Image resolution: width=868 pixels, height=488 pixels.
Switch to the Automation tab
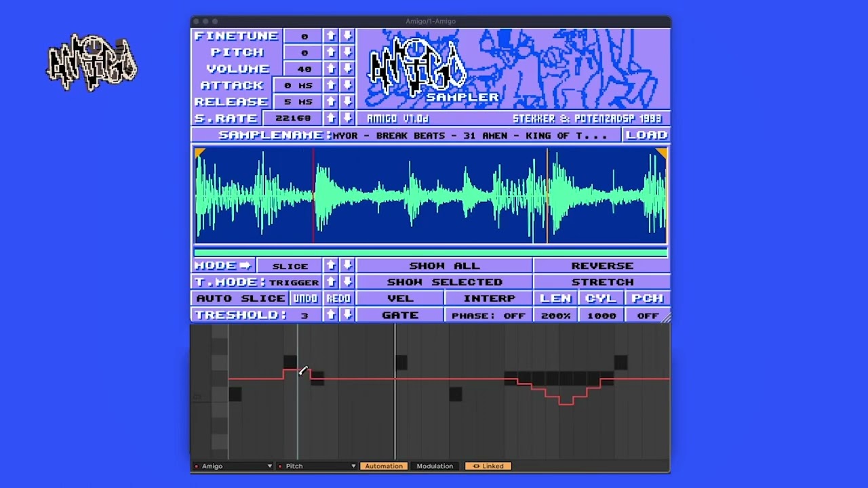(x=384, y=466)
